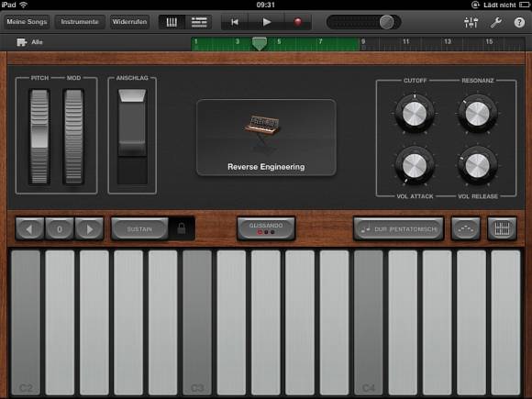Open song settings wrench icon
This screenshot has height=399, width=532.
point(495,22)
